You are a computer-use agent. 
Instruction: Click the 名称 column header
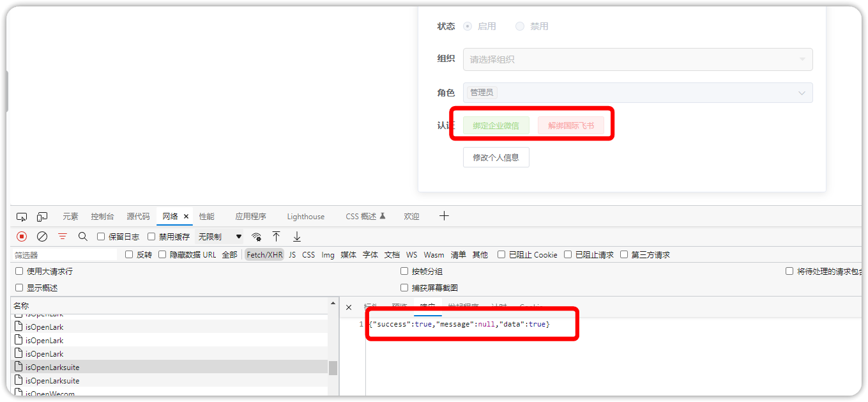pyautogui.click(x=169, y=305)
